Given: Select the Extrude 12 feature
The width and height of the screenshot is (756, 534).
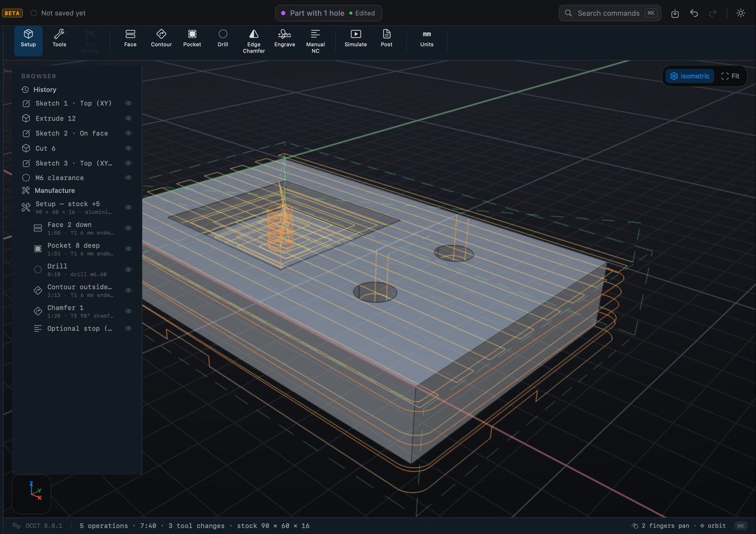Looking at the screenshot, I should coord(77,118).
